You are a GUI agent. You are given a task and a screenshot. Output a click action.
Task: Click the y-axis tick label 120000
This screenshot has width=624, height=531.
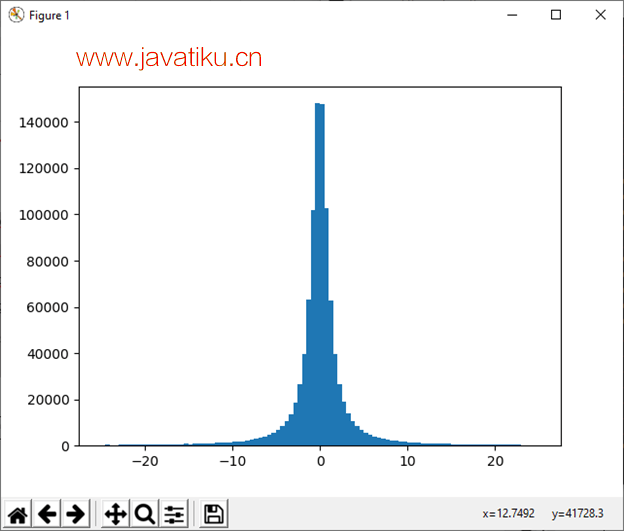pyautogui.click(x=44, y=169)
